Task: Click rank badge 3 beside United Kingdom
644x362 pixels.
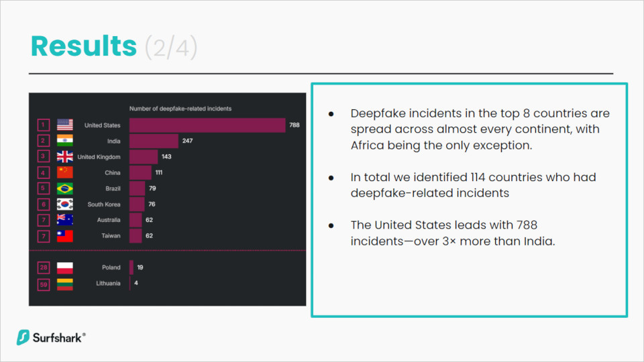Action: [x=44, y=156]
